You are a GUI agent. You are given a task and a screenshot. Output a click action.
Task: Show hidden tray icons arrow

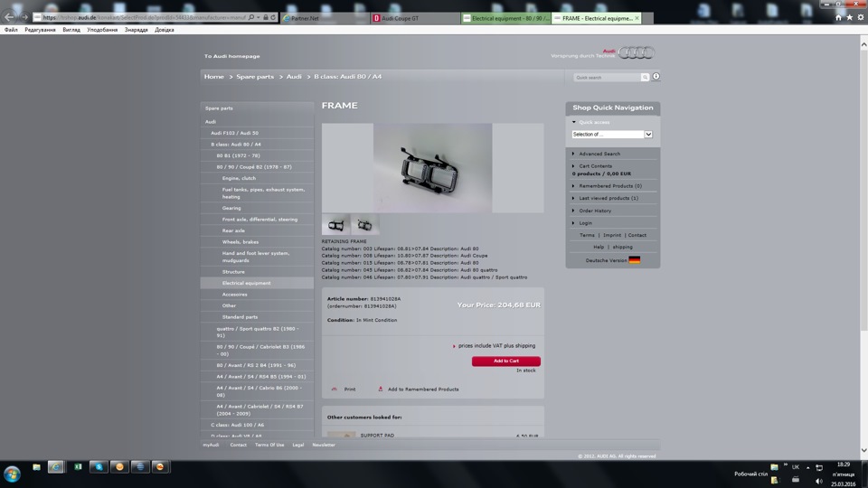coord(807,467)
